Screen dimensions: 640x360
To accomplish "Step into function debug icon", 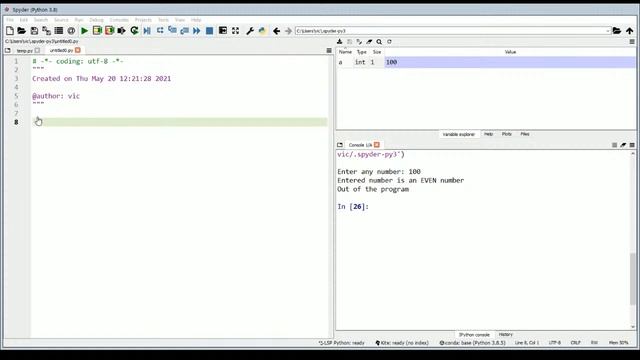I will (172, 31).
